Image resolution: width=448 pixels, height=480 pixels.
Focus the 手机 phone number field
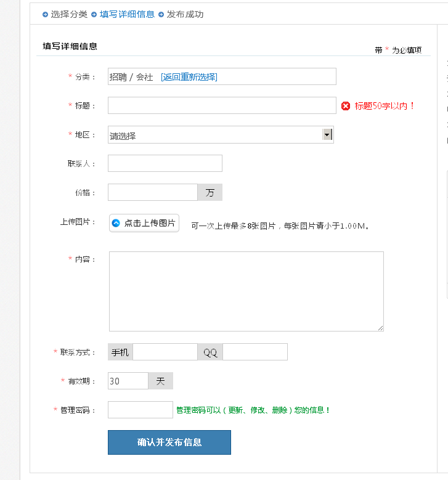[x=165, y=352]
